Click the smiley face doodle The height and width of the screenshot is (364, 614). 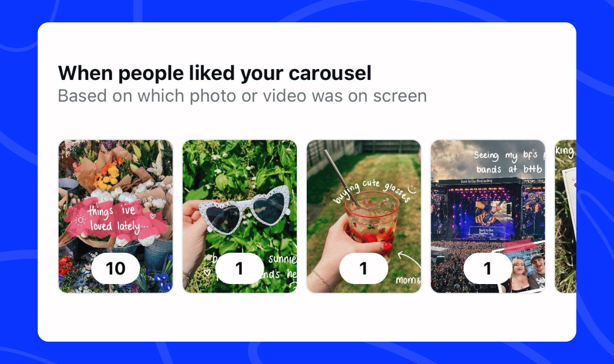point(412,190)
